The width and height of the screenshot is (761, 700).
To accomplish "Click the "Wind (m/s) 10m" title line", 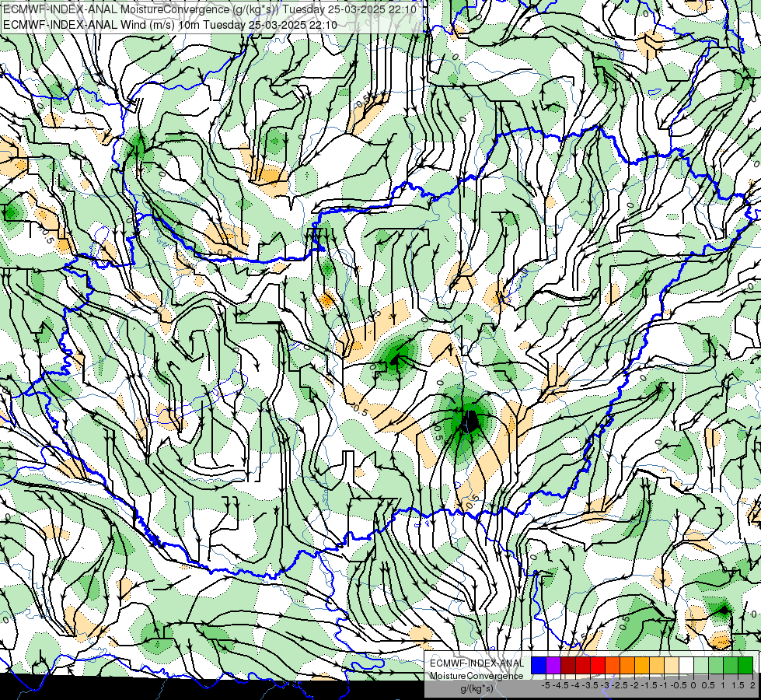I will [x=169, y=24].
